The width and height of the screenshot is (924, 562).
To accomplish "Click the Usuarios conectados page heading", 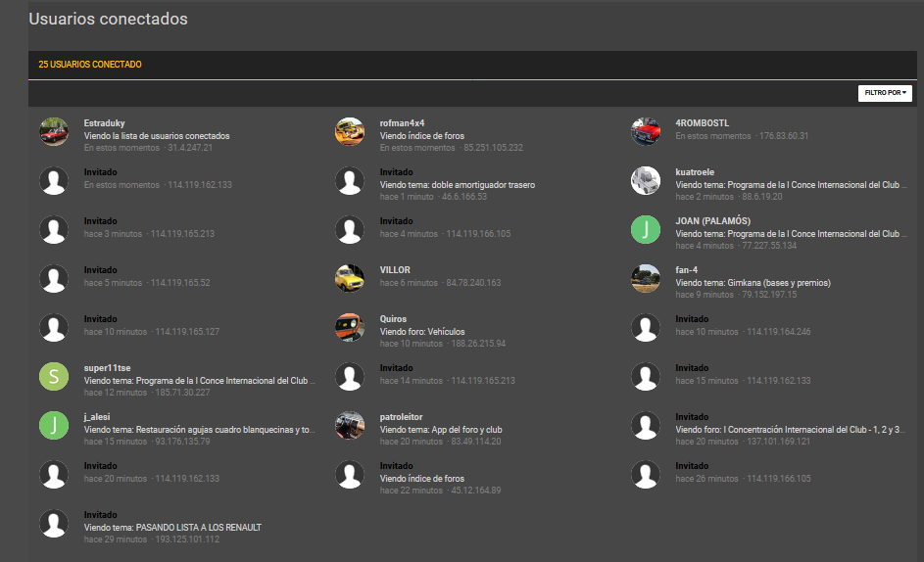I will pyautogui.click(x=109, y=19).
